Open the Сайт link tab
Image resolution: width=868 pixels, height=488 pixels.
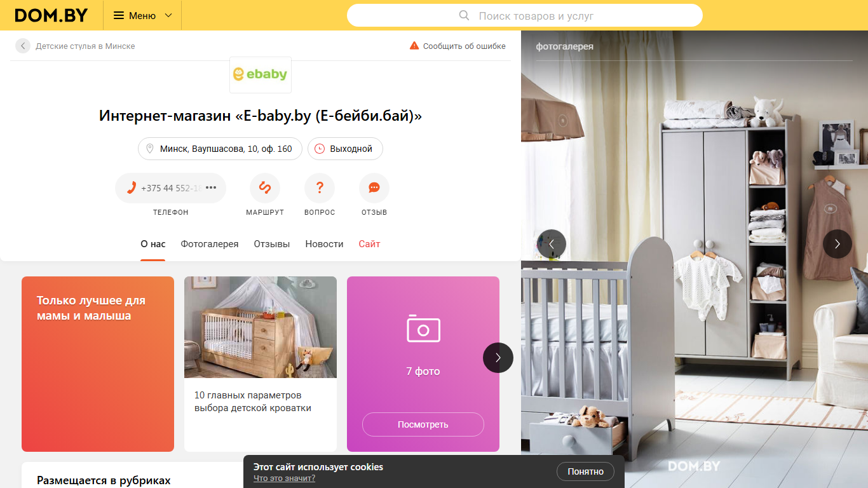point(369,244)
